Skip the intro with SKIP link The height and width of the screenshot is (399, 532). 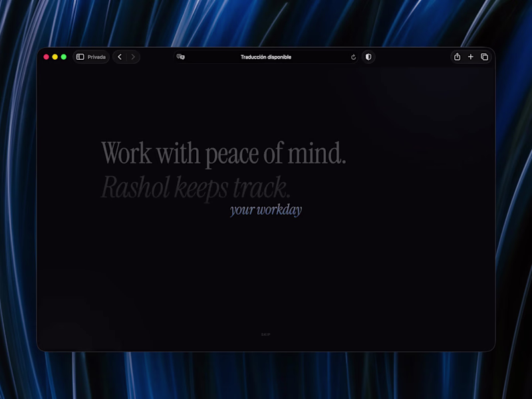pyautogui.click(x=265, y=334)
